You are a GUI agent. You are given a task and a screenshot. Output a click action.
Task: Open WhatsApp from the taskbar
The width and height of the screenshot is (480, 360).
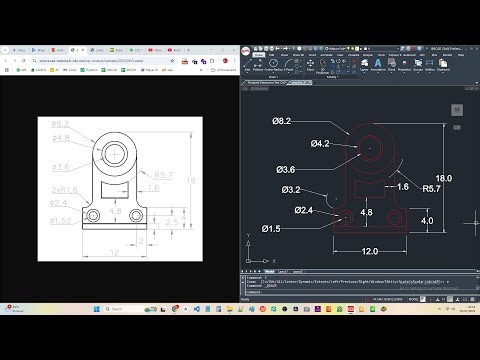[340, 309]
